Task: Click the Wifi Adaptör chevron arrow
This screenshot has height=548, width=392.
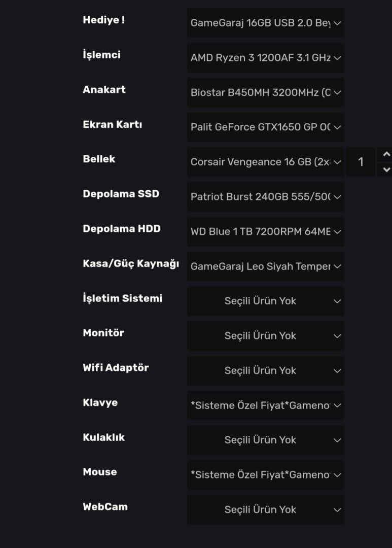Action: 337,371
